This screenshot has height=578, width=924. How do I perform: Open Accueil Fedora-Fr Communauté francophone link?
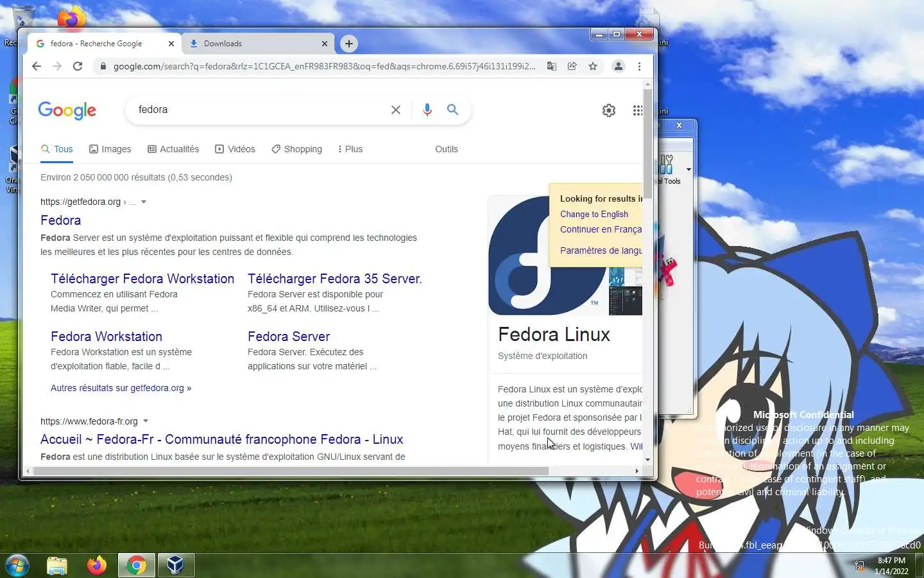(x=221, y=439)
